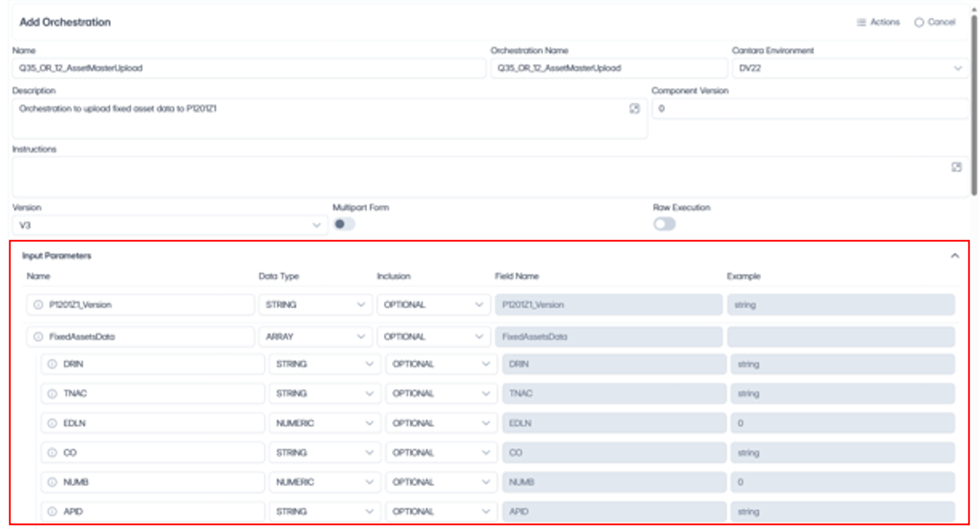980x529 pixels.
Task: Open Inclusion dropdown for CO
Action: [441, 453]
